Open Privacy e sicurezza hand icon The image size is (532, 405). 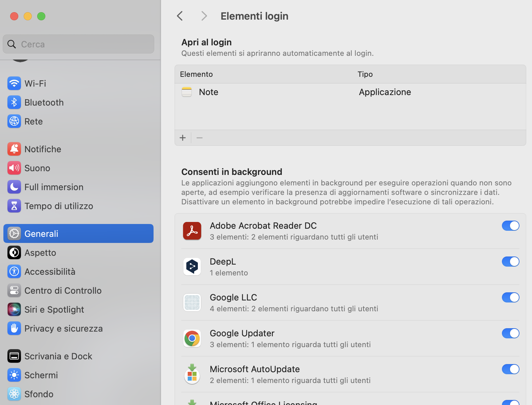point(14,328)
